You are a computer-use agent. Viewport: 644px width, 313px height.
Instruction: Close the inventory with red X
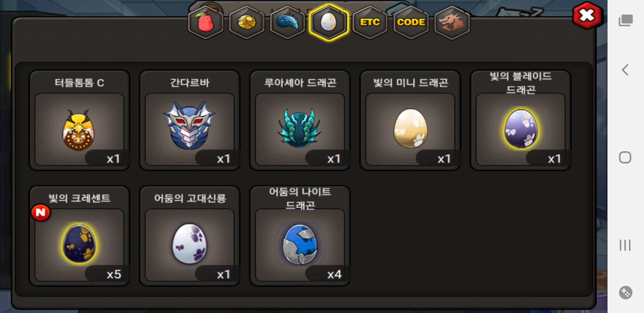(587, 16)
